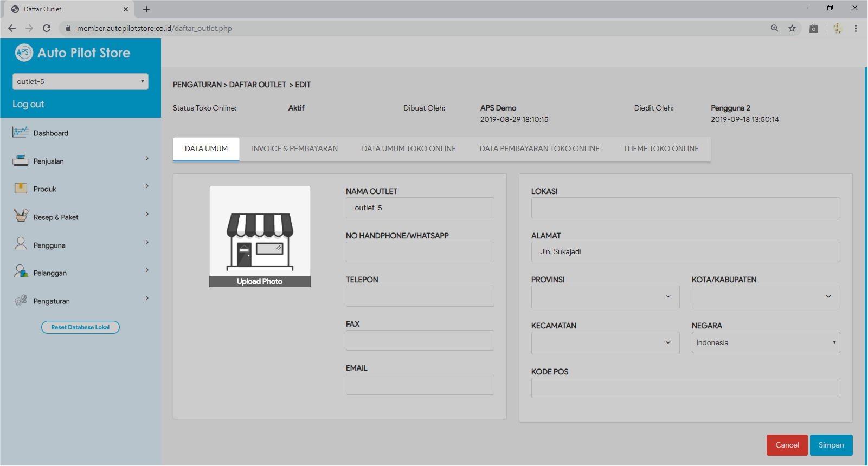Click the Upload Photo store thumbnail
This screenshot has width=868, height=466.
click(x=260, y=236)
